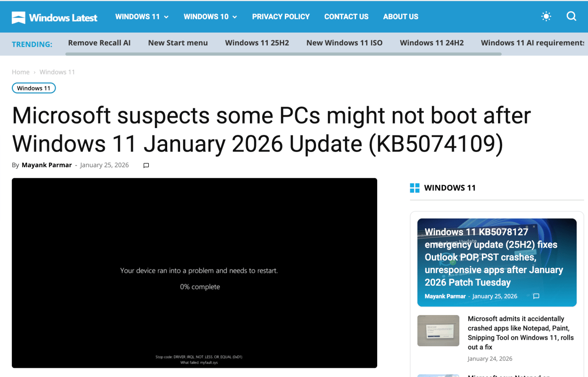Open New Windows 11 ISO trending topic
The image size is (588, 377).
pyautogui.click(x=344, y=43)
